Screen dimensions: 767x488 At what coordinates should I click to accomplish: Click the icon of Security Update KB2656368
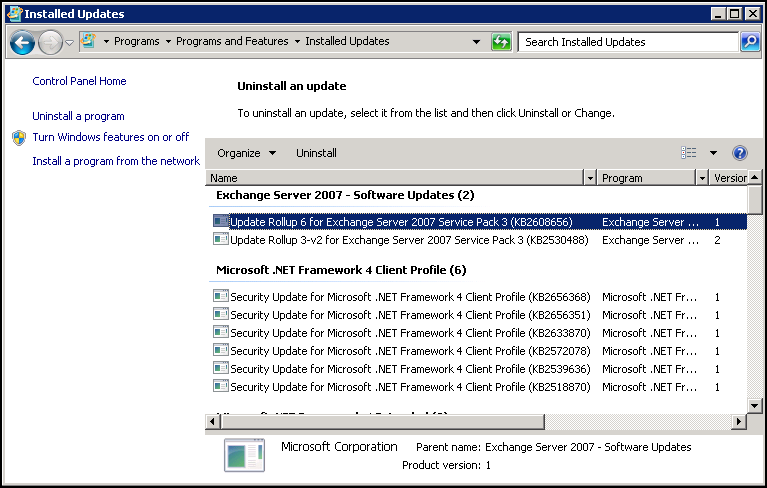[x=221, y=296]
